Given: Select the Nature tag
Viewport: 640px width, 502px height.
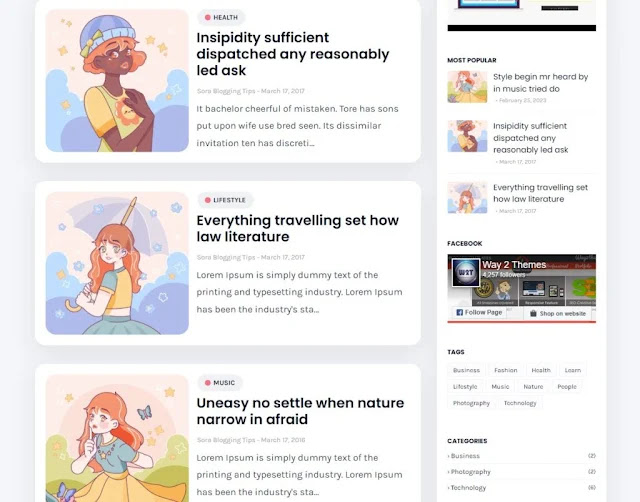Looking at the screenshot, I should [533, 386].
